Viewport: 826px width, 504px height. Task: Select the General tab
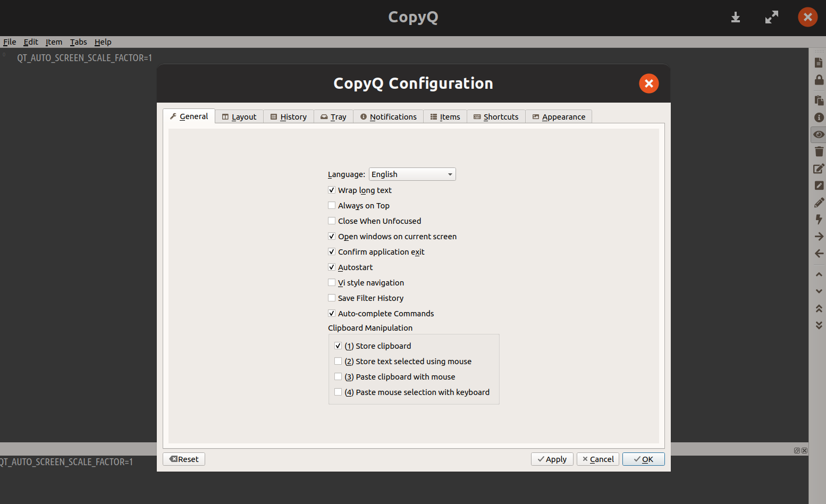coord(189,116)
